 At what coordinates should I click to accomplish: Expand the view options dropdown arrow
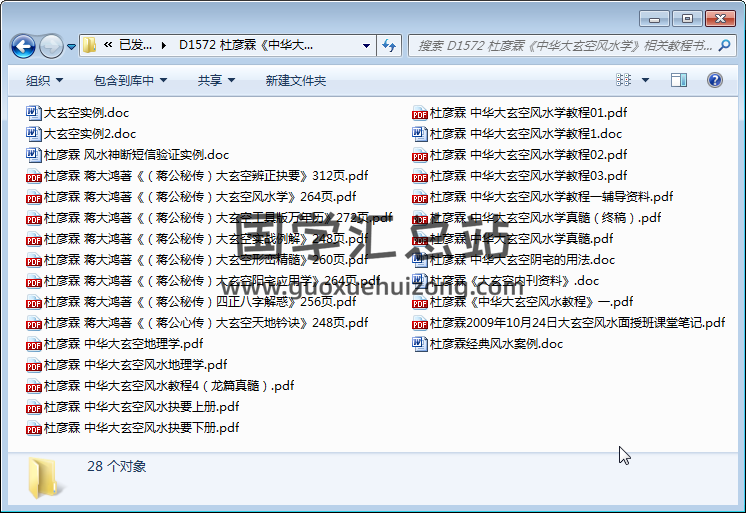coord(645,80)
